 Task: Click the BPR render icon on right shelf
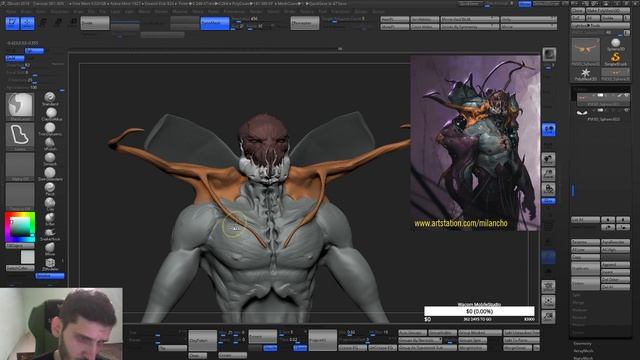tap(549, 54)
